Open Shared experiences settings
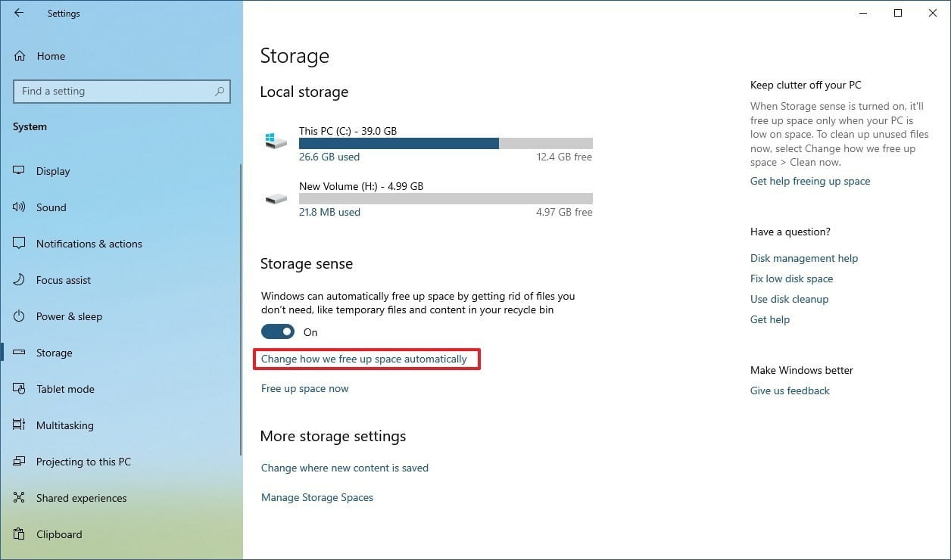This screenshot has height=560, width=951. [x=81, y=498]
